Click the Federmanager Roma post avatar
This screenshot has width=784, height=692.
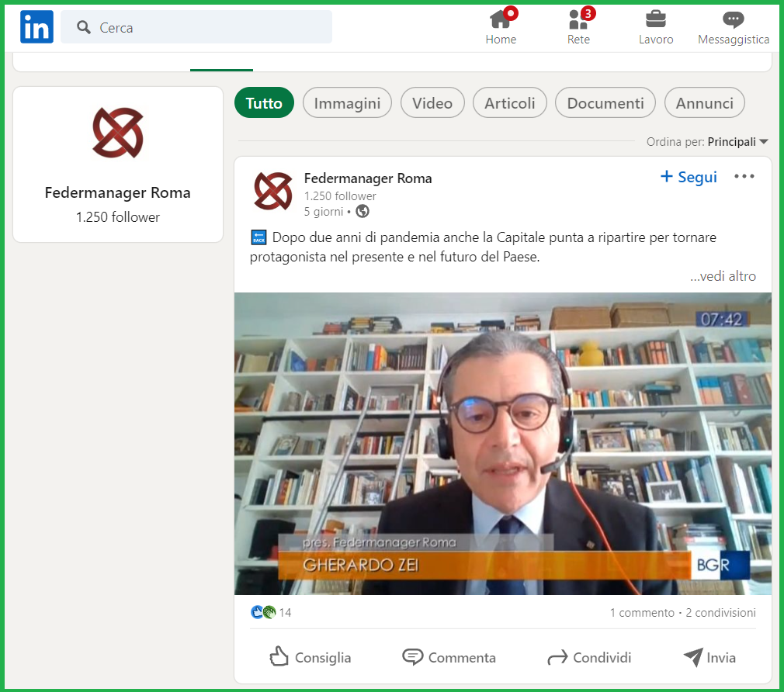(x=272, y=191)
